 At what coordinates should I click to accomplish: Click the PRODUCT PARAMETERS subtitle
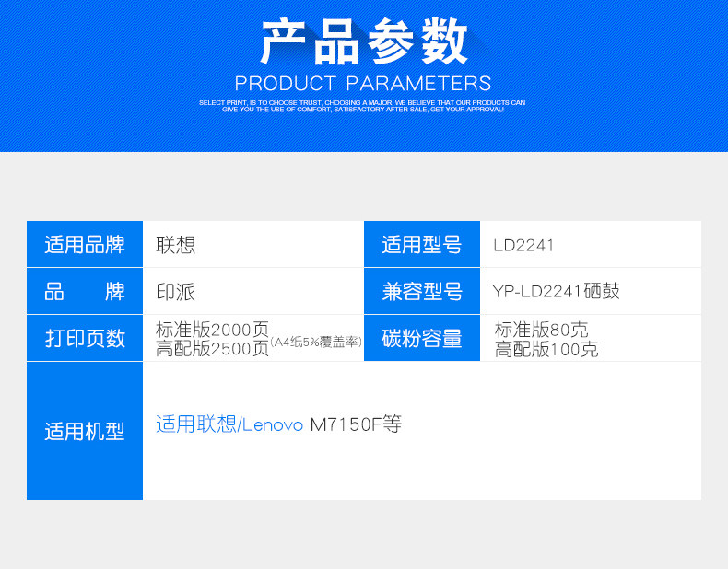(x=363, y=84)
